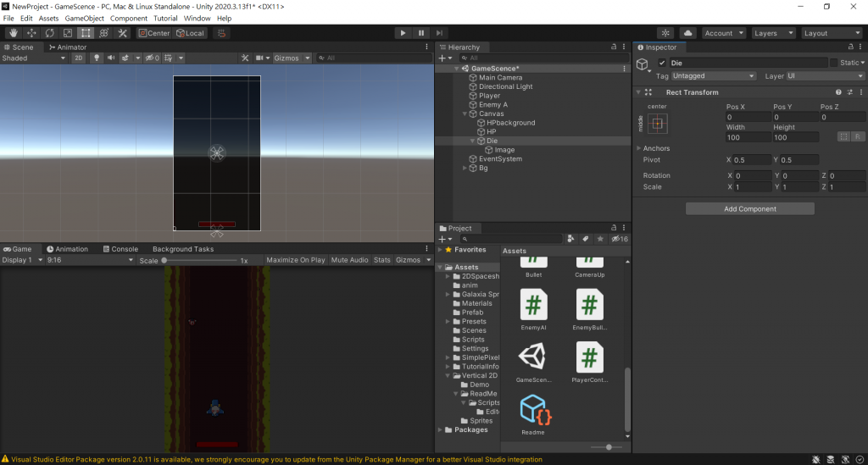Image resolution: width=868 pixels, height=465 pixels.
Task: Open custom editor tools icon
Action: pos(122,33)
